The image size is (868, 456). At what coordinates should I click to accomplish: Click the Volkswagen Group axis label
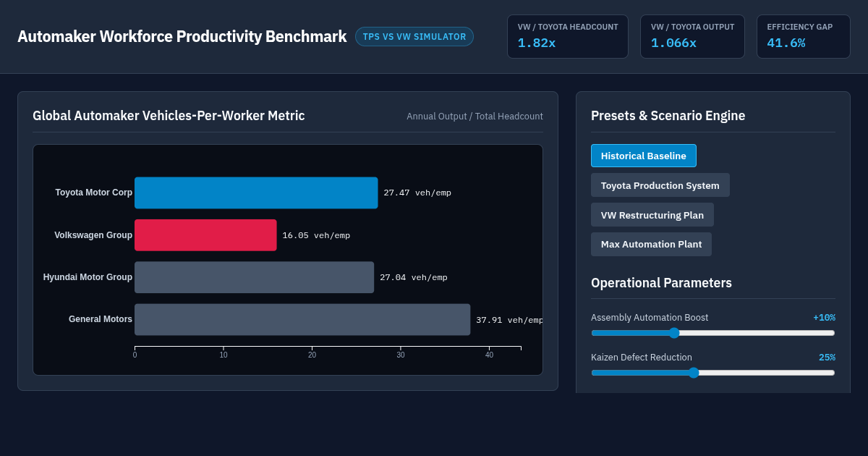pyautogui.click(x=93, y=235)
